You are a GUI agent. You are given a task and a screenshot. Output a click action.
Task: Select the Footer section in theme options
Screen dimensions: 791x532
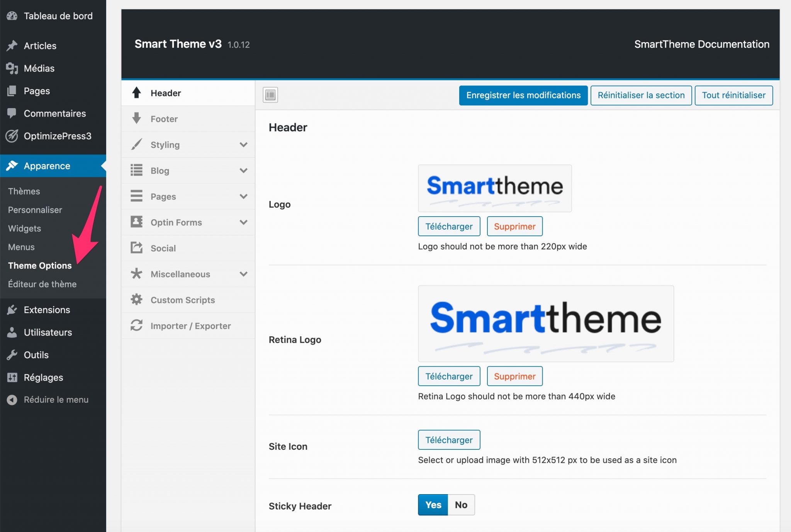pyautogui.click(x=164, y=119)
